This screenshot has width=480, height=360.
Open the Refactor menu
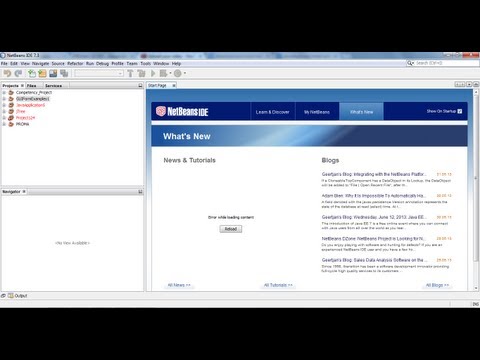[x=75, y=63]
